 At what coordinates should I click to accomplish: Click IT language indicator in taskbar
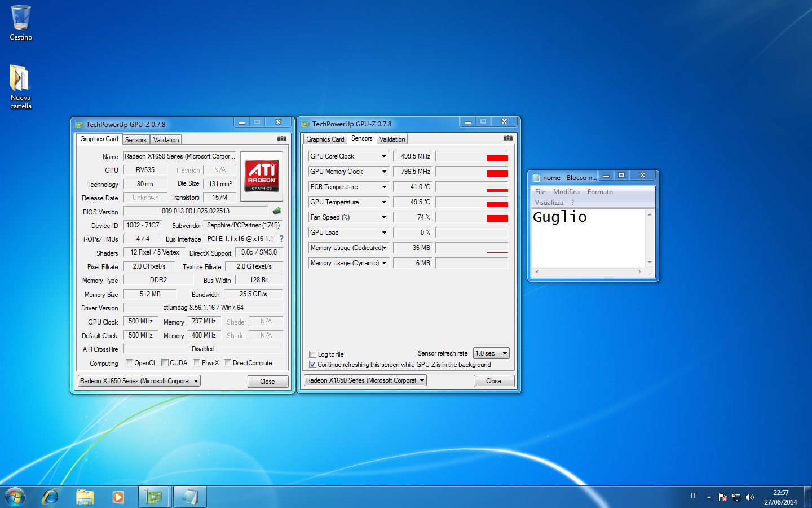pos(694,496)
